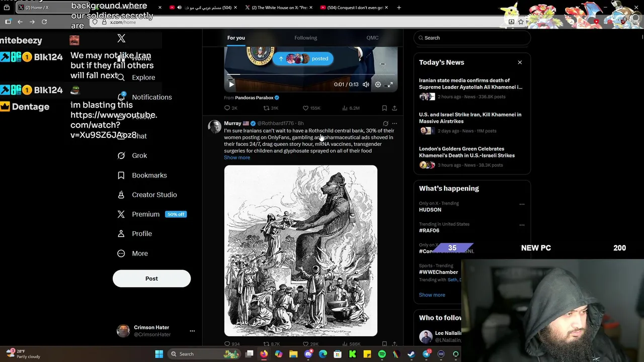644x362 pixels.
Task: Repost the post with 31K reposts
Action: coord(271,108)
